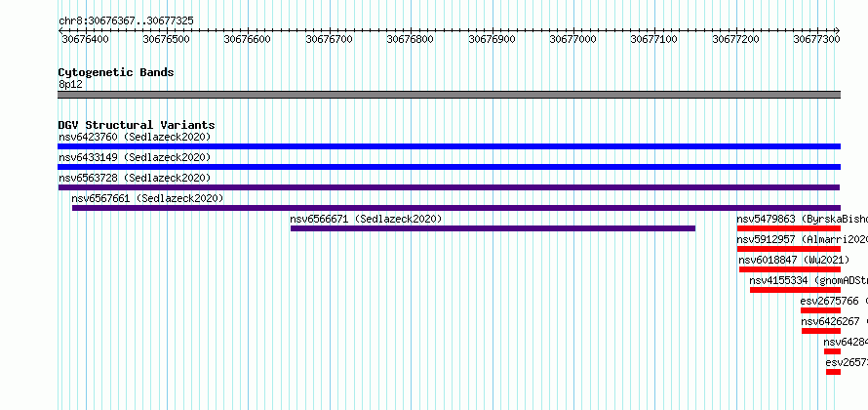Click ruler position 30676600
Image resolution: width=868 pixels, height=410 pixels.
pyautogui.click(x=248, y=39)
